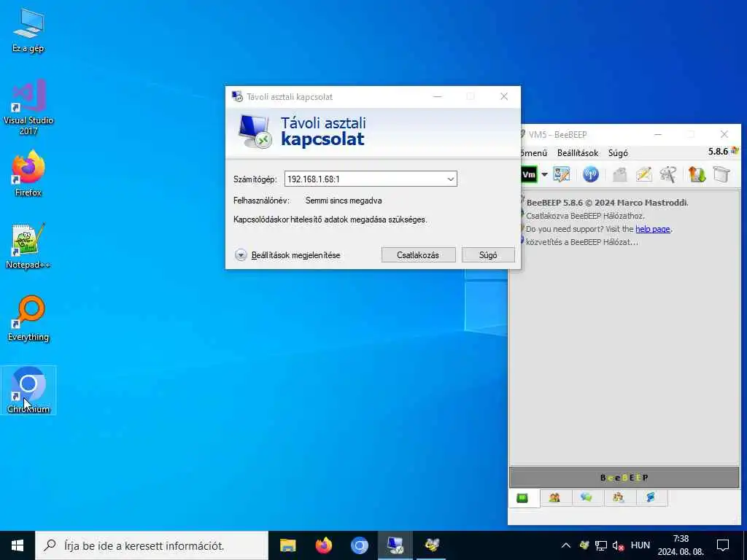This screenshot has width=747, height=560.
Task: Click the group wand icon in BeeBEEP toolbar
Action: (668, 174)
